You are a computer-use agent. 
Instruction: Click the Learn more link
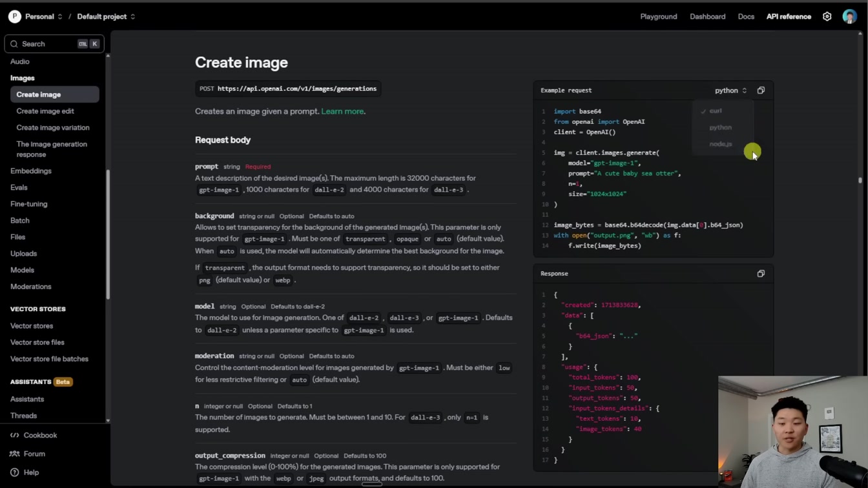[342, 112]
